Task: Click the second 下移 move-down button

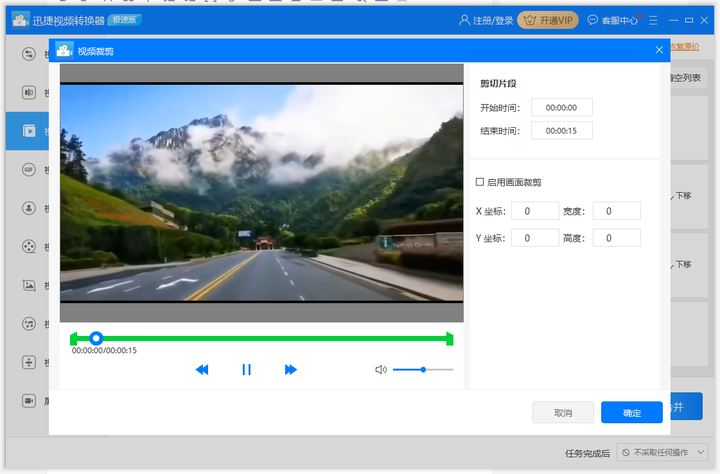Action: coord(683,264)
